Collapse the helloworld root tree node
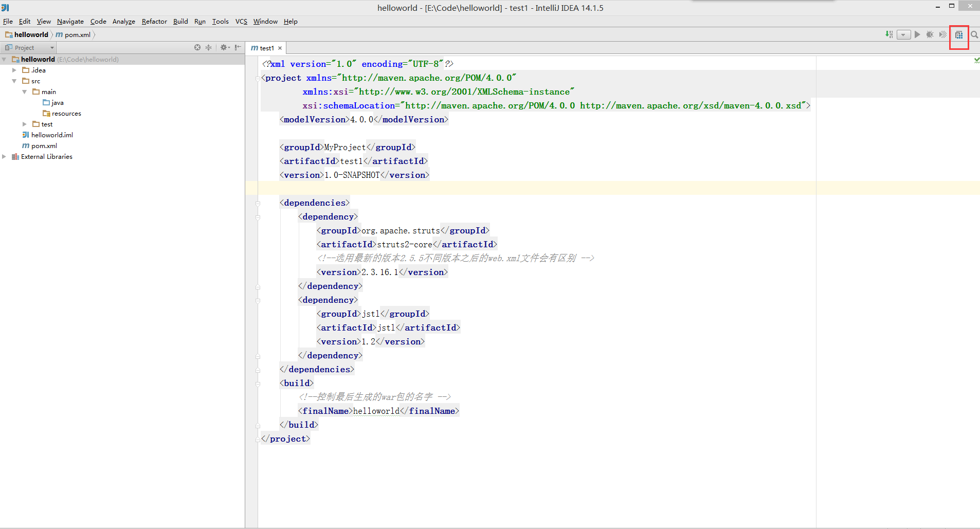This screenshot has width=980, height=529. point(4,60)
